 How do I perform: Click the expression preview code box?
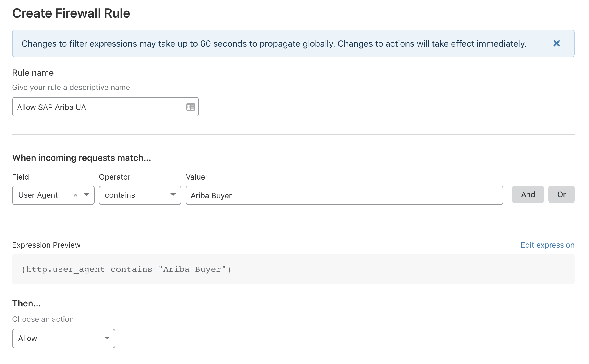click(x=293, y=269)
